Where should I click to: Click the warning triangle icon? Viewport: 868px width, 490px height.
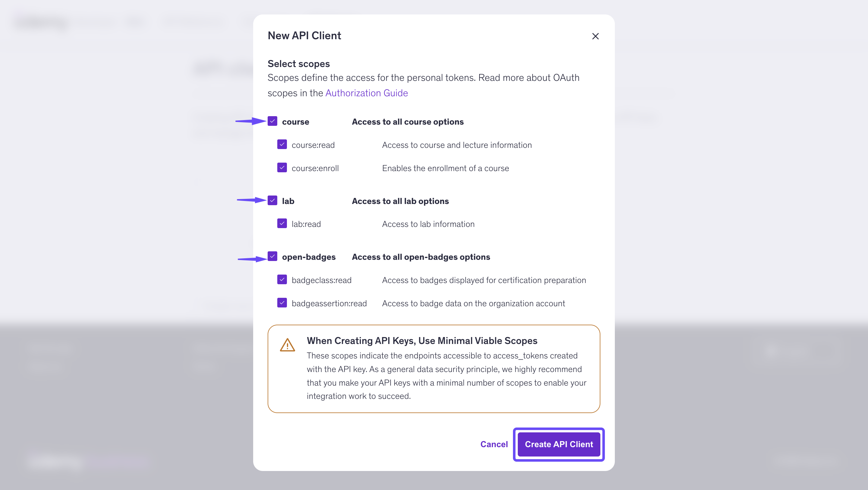point(287,345)
